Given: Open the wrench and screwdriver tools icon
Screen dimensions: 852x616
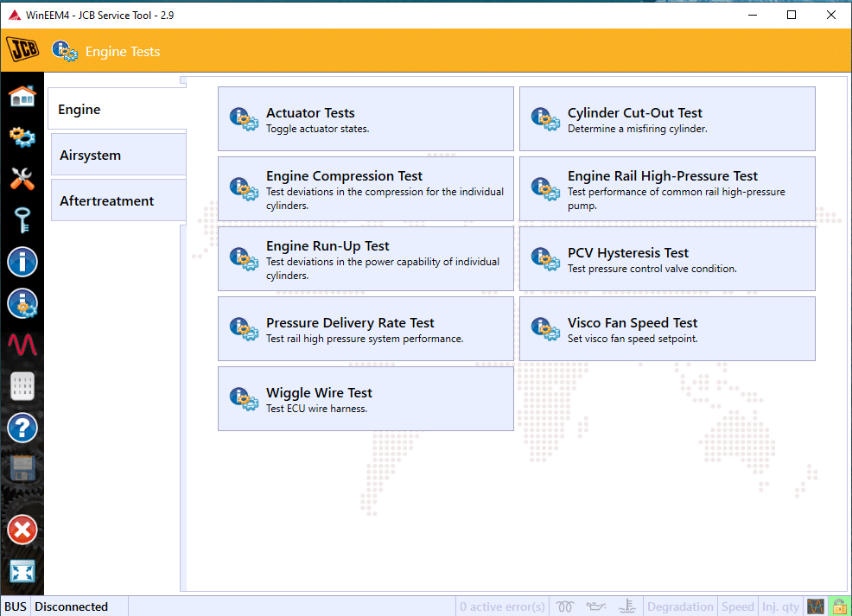Looking at the screenshot, I should [22, 179].
